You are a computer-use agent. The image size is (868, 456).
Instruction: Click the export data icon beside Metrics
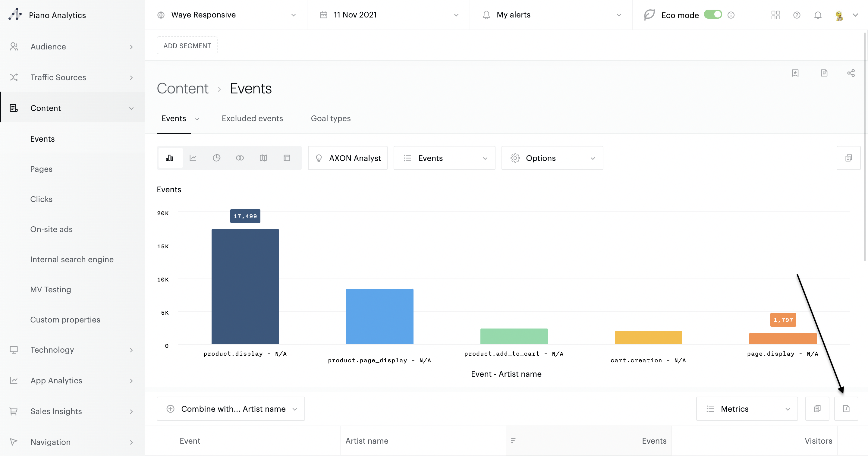tap(846, 408)
